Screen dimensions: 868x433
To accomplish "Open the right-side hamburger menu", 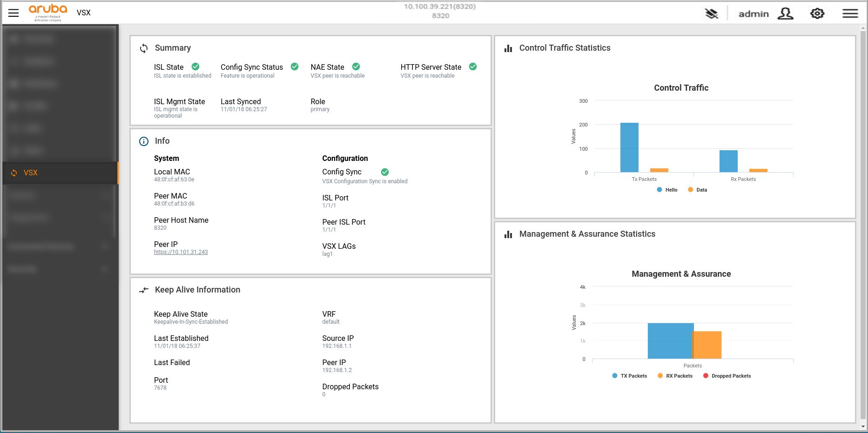I will tap(850, 13).
